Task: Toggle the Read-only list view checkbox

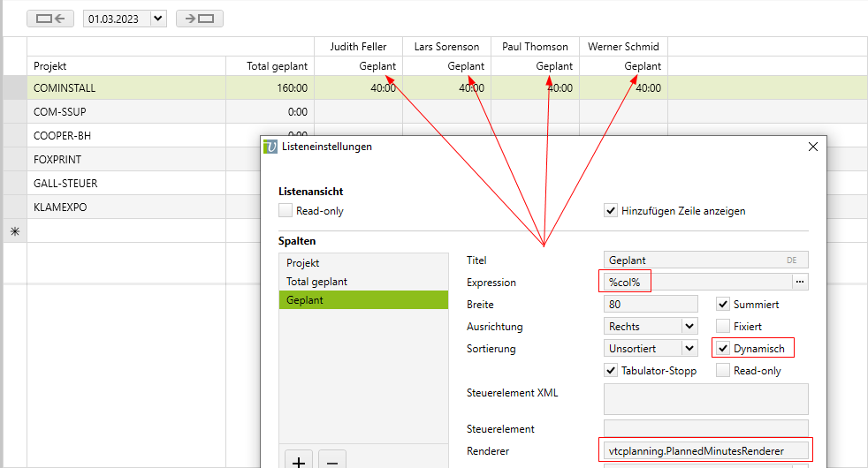Action: click(x=286, y=211)
